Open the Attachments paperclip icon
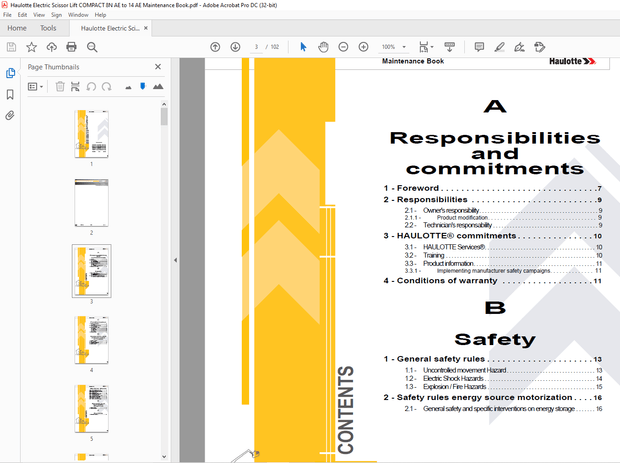 (x=10, y=115)
